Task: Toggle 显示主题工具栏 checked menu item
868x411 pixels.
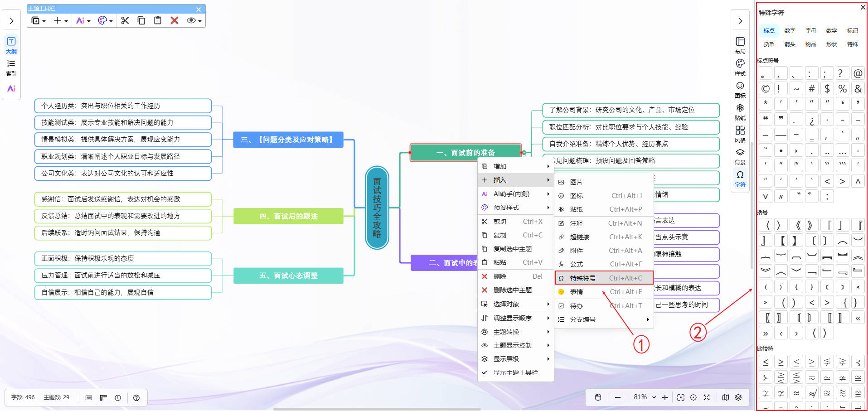Action: (515, 372)
